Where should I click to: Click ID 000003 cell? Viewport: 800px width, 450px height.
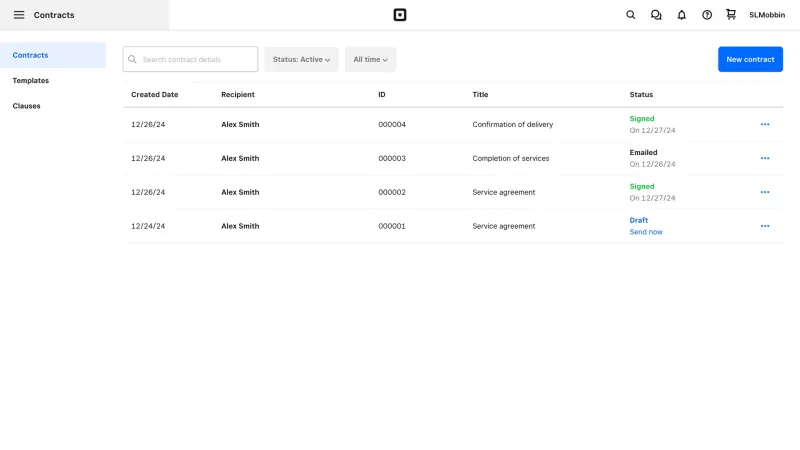pos(392,158)
